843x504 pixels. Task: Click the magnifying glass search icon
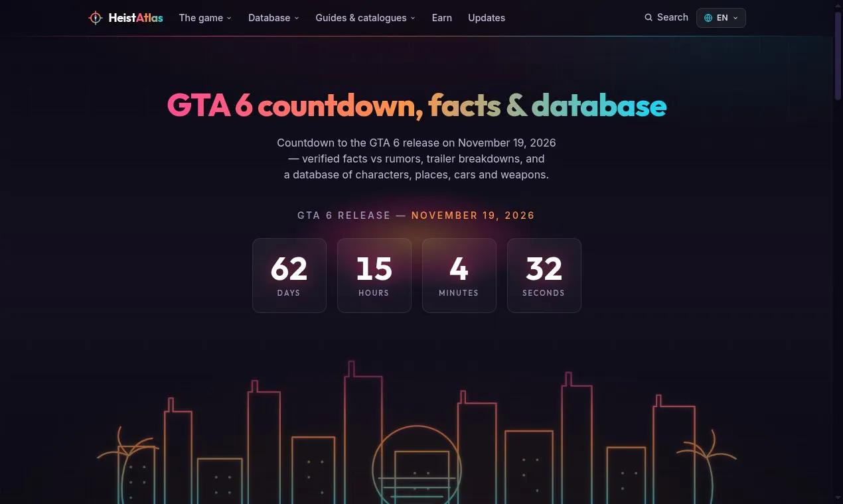pyautogui.click(x=649, y=18)
